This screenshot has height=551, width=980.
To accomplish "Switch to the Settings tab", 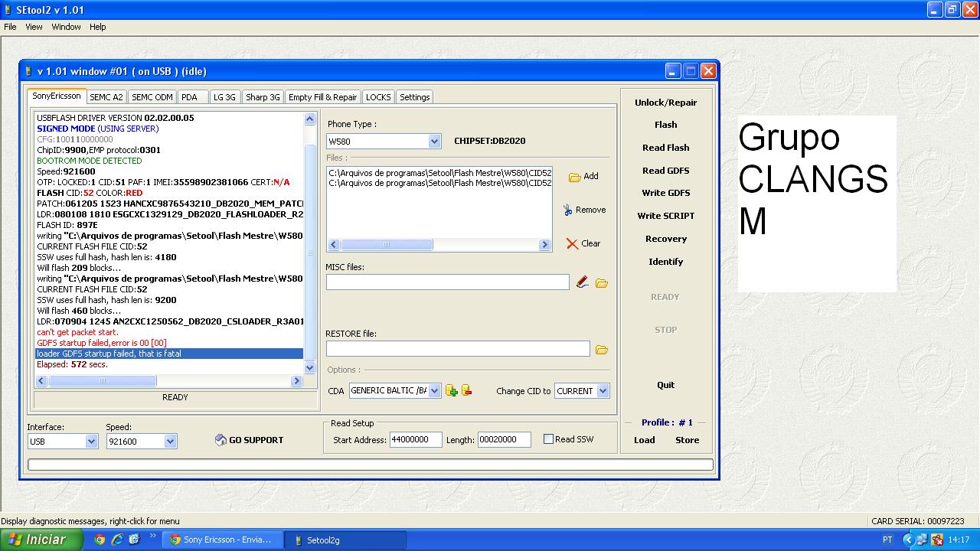I will [x=415, y=97].
